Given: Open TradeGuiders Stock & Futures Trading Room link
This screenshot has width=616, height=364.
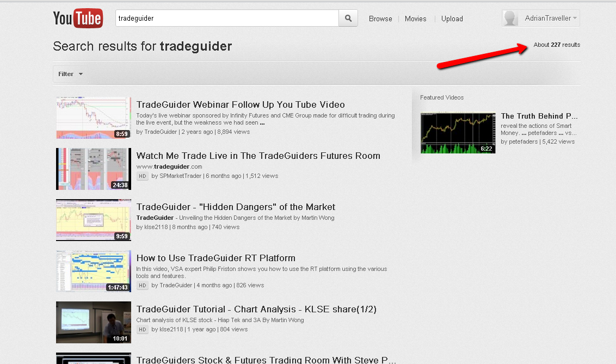Looking at the screenshot, I should [266, 360].
